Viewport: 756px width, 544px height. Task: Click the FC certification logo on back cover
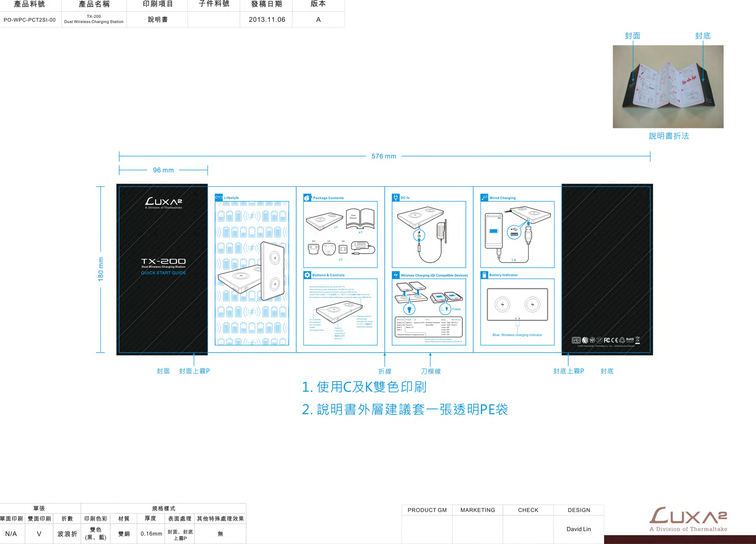(x=607, y=340)
